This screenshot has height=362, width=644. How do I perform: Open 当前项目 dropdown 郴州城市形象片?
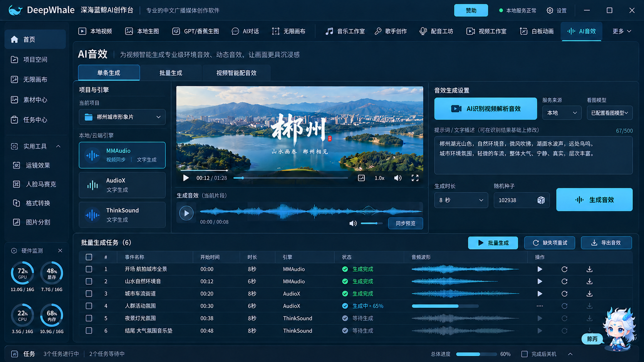(122, 117)
